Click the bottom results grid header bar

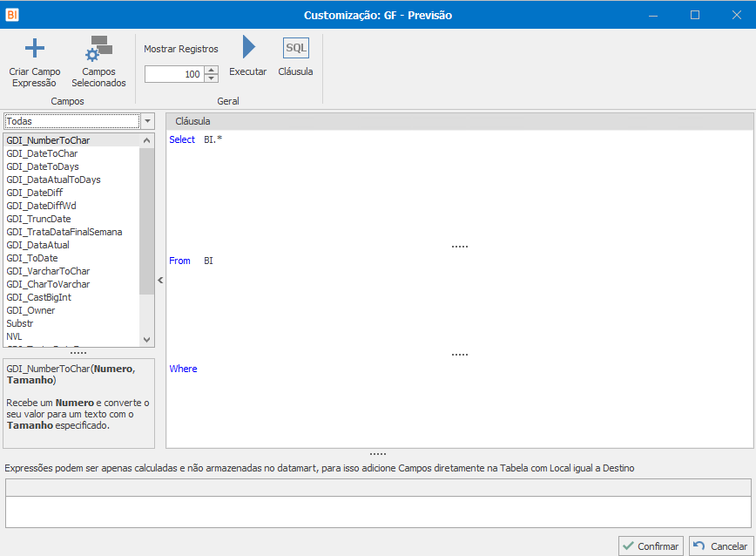coord(378,487)
